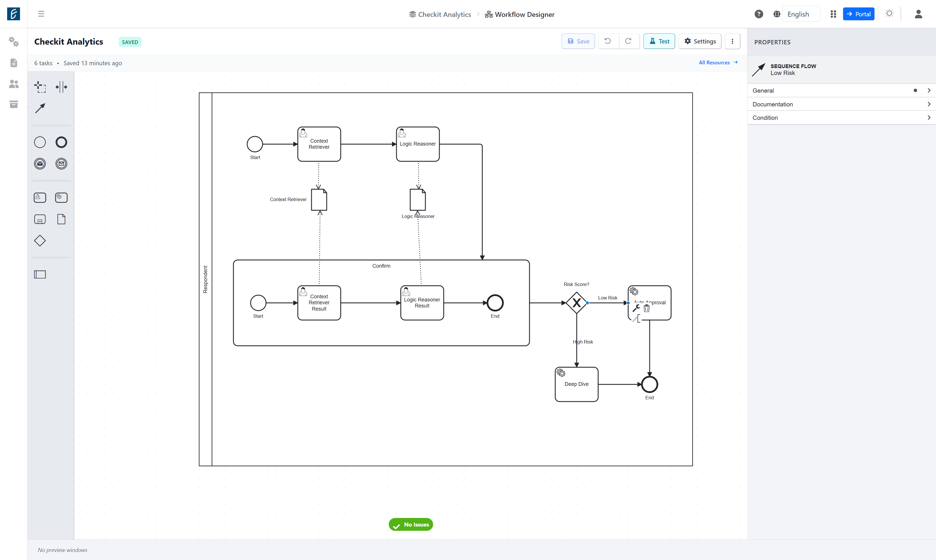The height and width of the screenshot is (560, 936).
Task: Add a start event from palette
Action: click(x=40, y=142)
